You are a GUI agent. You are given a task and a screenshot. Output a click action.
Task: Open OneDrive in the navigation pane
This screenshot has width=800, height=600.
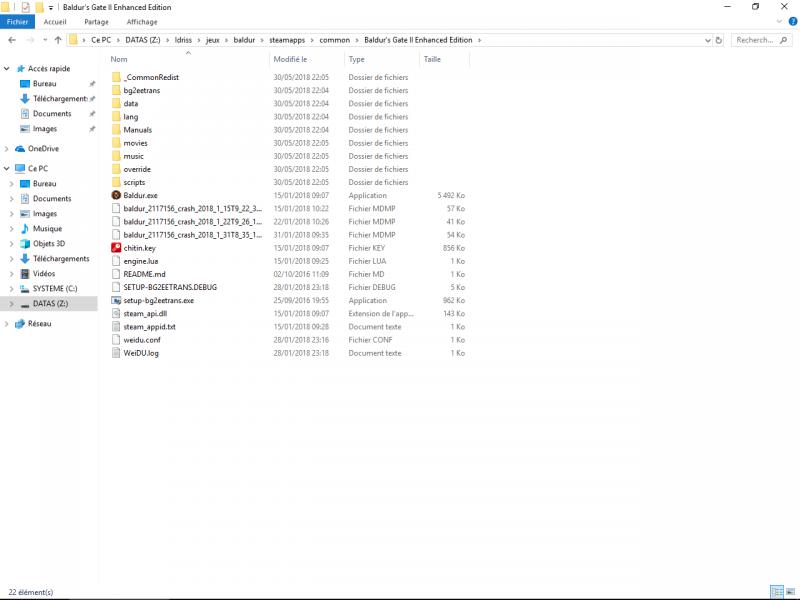click(43, 148)
